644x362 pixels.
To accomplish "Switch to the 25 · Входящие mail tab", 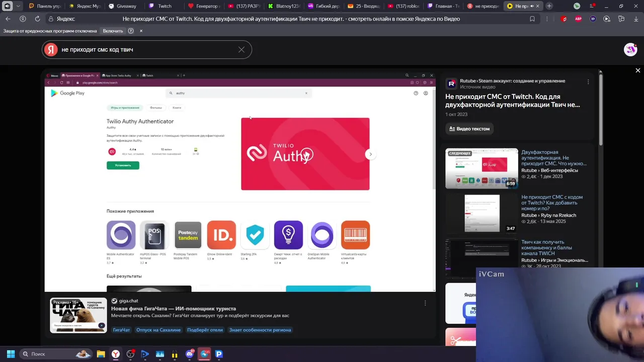I will pos(363,6).
